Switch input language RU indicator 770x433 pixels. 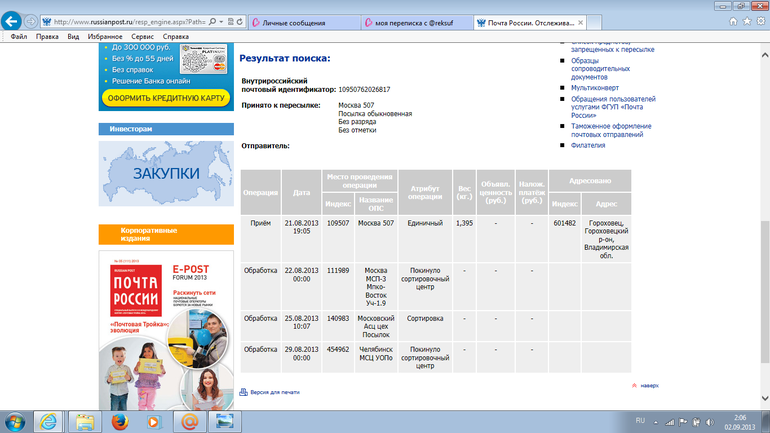tap(640, 421)
